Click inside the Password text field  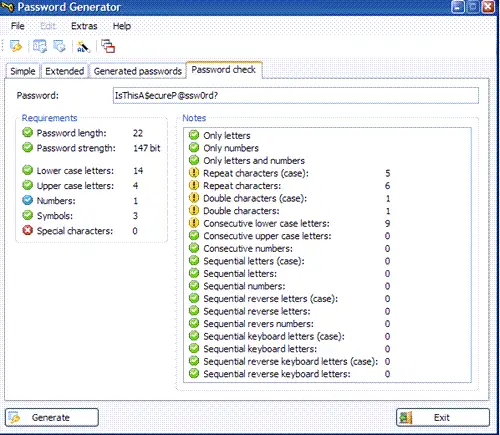pos(296,96)
